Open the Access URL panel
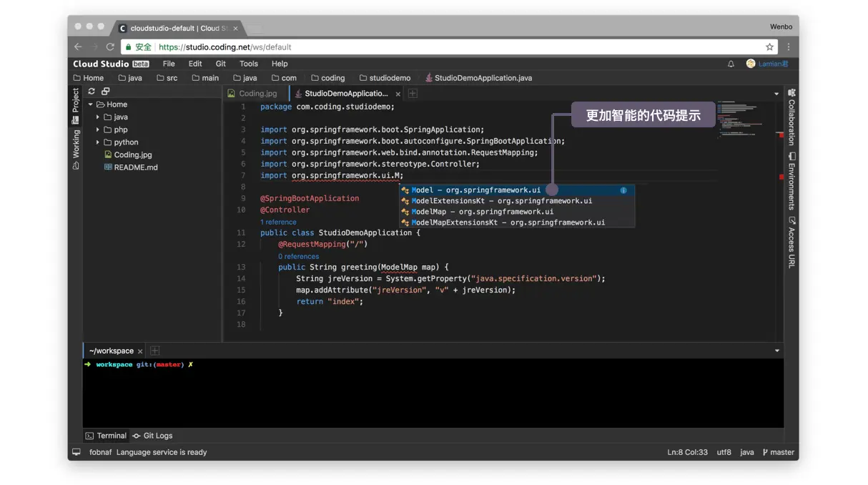Image resolution: width=868 pixels, height=485 pixels. pos(791,242)
